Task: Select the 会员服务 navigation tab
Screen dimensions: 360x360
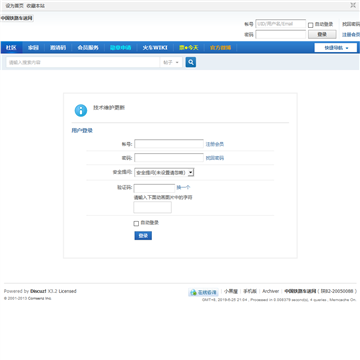Action: coord(88,48)
